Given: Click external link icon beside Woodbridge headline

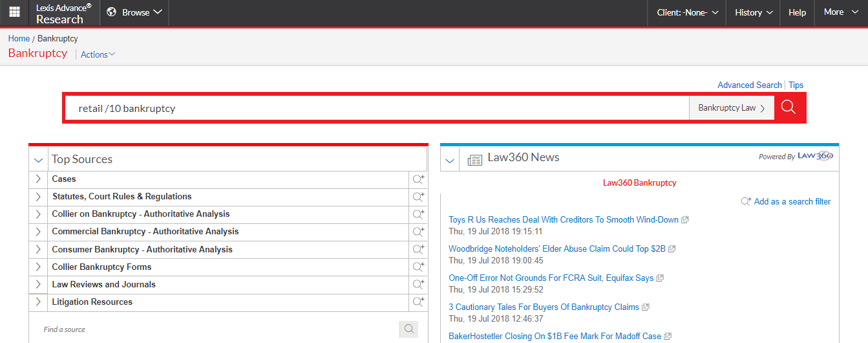Looking at the screenshot, I should [672, 249].
